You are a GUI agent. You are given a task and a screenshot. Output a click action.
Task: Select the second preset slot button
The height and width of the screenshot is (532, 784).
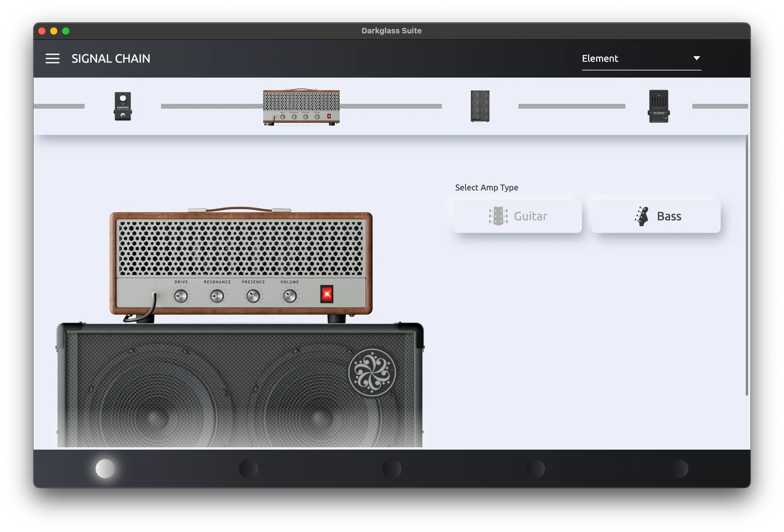(249, 469)
